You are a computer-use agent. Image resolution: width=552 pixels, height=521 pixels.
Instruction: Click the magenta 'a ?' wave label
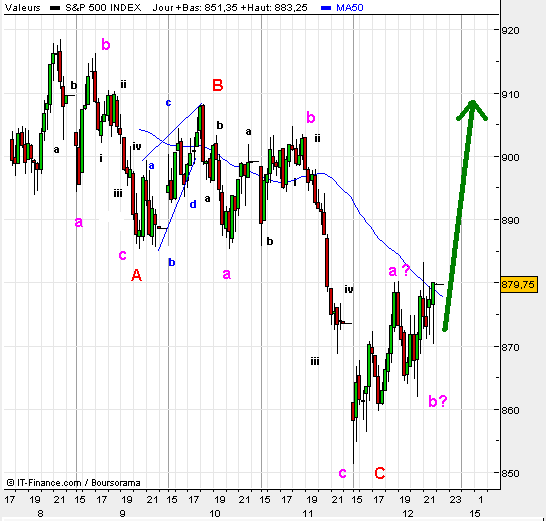[x=400, y=270]
